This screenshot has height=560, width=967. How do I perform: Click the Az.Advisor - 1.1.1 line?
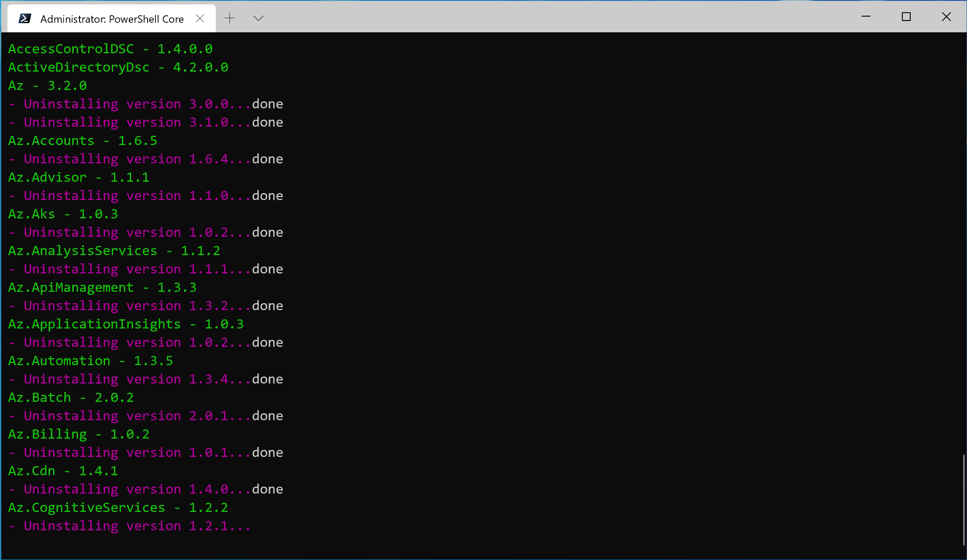pyautogui.click(x=78, y=177)
